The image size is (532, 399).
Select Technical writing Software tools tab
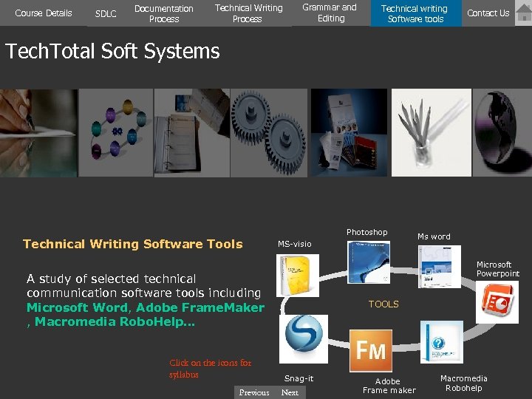coord(415,13)
